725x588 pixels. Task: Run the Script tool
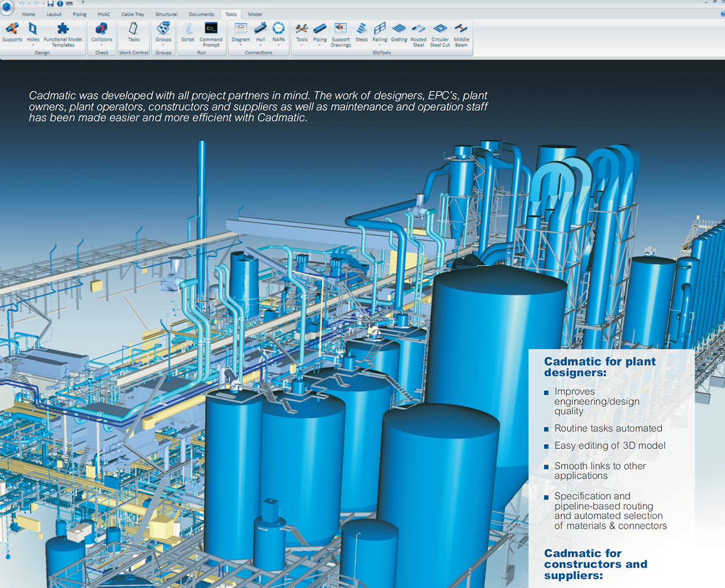click(x=188, y=33)
